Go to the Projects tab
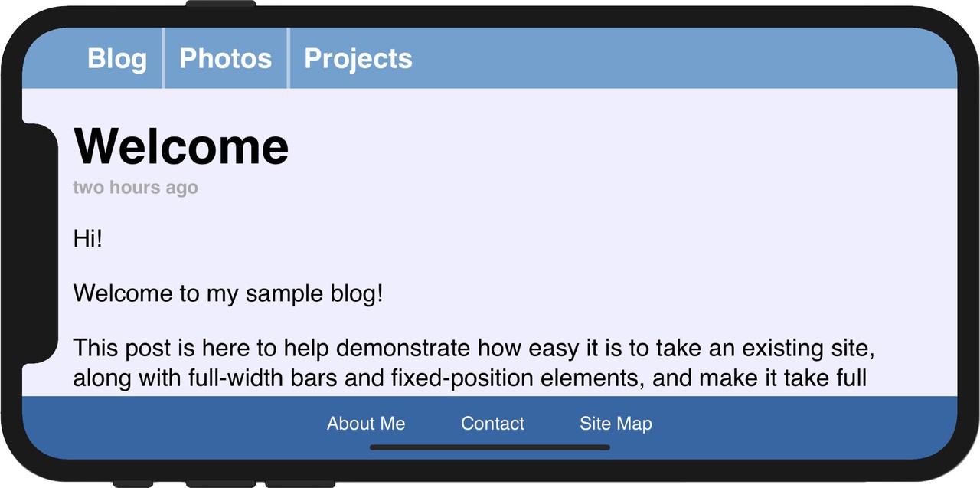This screenshot has width=980, height=488. coord(358,59)
